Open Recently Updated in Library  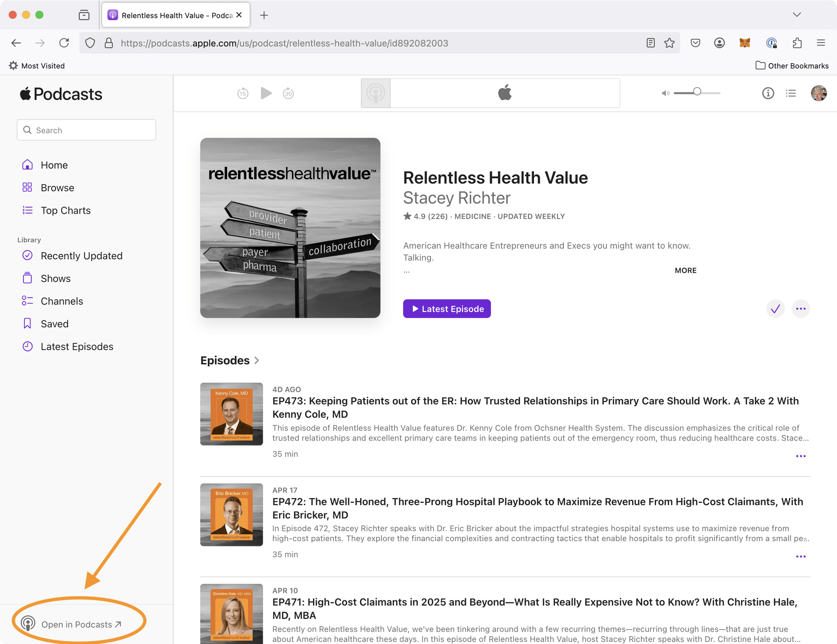(81, 256)
